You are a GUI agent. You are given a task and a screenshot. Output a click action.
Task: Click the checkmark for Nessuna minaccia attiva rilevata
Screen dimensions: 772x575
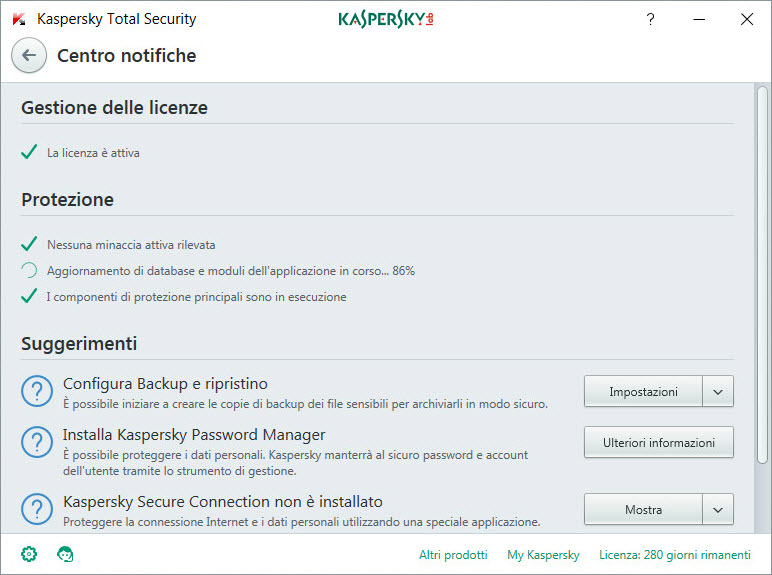pos(29,244)
